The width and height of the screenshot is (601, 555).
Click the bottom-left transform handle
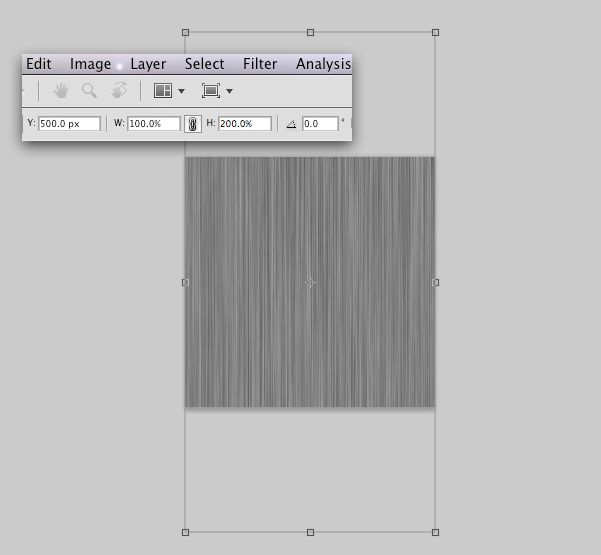[x=186, y=532]
